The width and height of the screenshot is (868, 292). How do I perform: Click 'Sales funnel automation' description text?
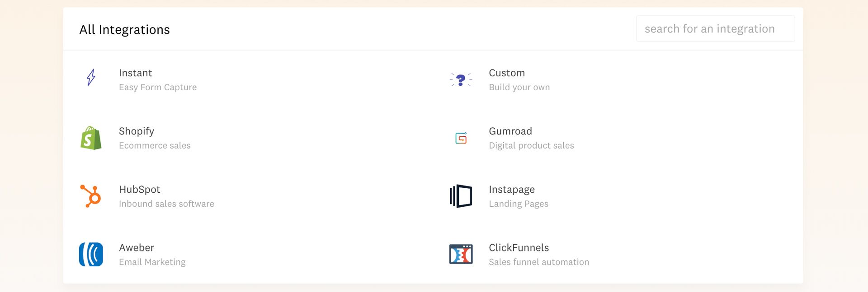[539, 262]
